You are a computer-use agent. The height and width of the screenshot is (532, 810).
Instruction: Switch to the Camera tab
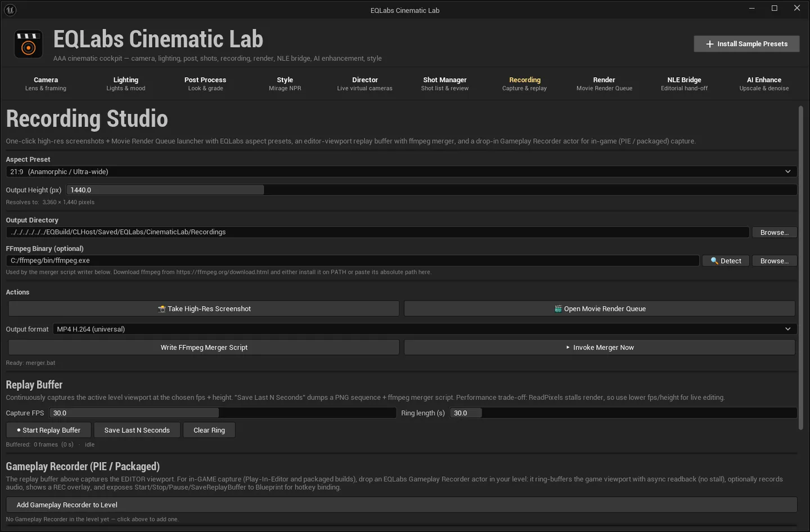point(46,84)
